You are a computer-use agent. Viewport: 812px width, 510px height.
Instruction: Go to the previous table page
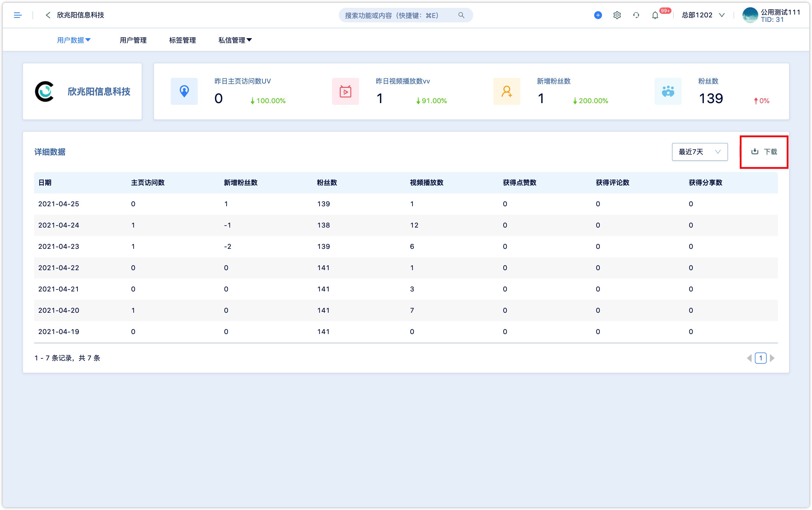pyautogui.click(x=749, y=358)
